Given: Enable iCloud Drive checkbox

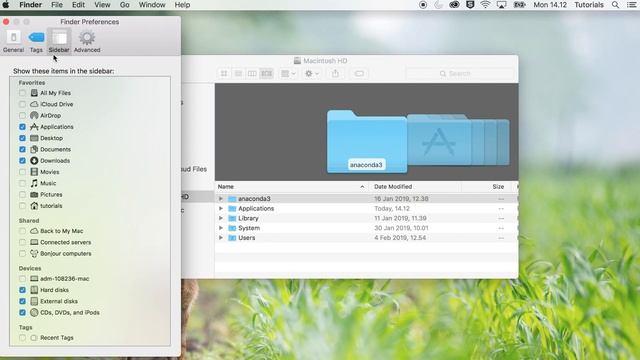Looking at the screenshot, I should click(x=22, y=104).
